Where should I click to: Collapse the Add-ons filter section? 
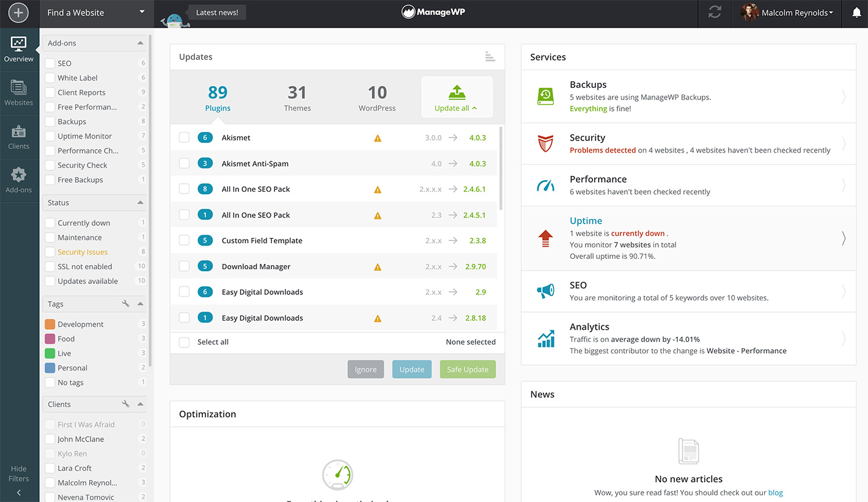tap(141, 43)
